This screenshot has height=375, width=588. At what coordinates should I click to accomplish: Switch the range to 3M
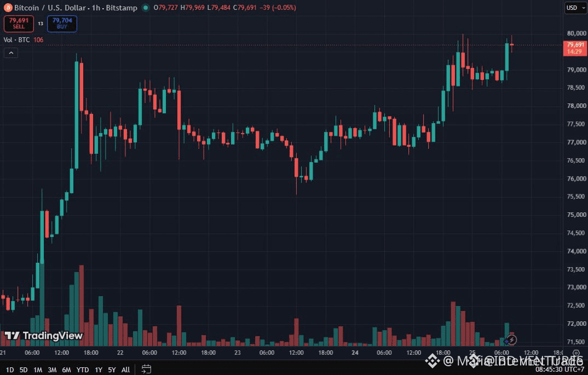coord(52,370)
